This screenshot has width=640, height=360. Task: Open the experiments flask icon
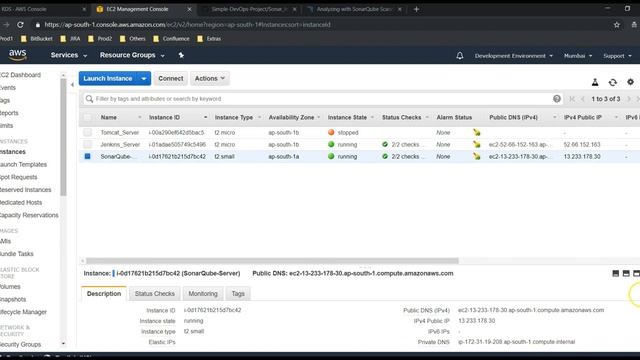(595, 82)
